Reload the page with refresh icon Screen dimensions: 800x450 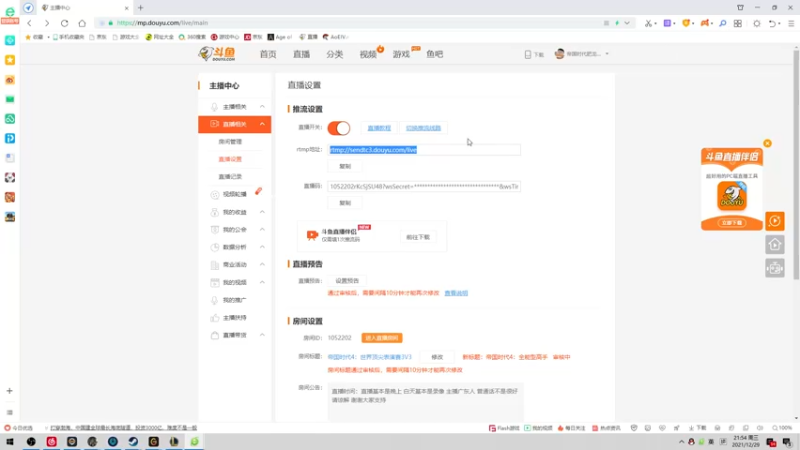click(64, 23)
